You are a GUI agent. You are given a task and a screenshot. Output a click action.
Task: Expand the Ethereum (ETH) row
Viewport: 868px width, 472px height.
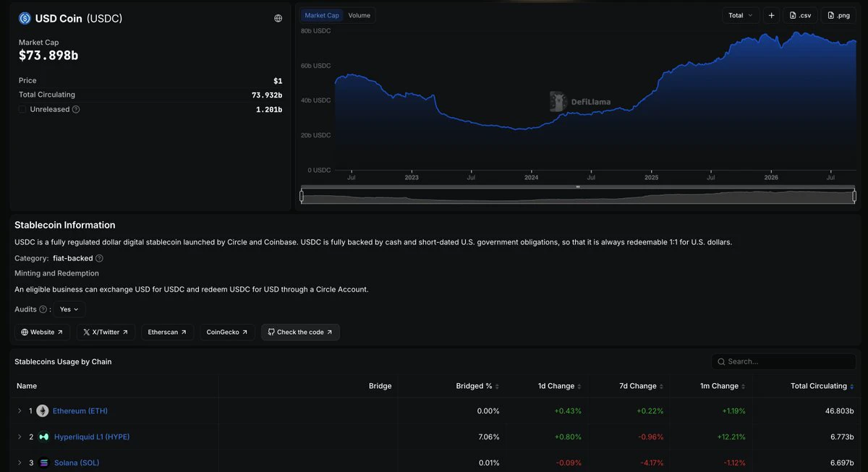pos(20,411)
